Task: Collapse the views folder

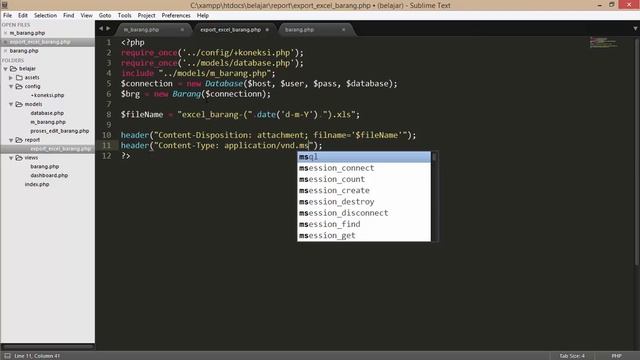Action: 11,158
